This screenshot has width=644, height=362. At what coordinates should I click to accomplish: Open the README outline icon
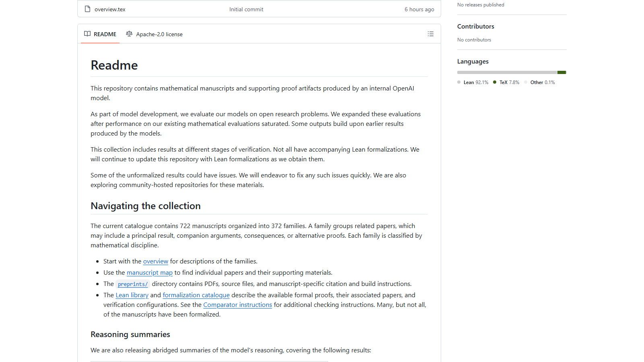coord(430,34)
